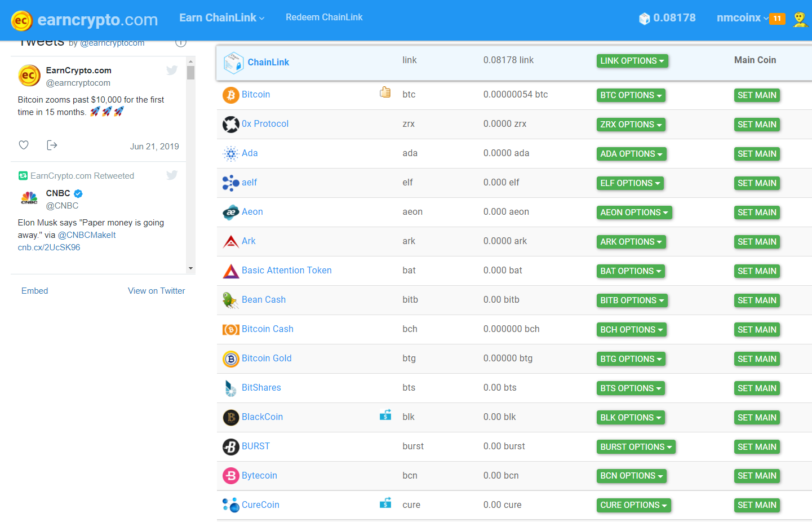This screenshot has width=812, height=522.
Task: Open the cnb.cx/2UcSK96 link
Action: tap(49, 247)
